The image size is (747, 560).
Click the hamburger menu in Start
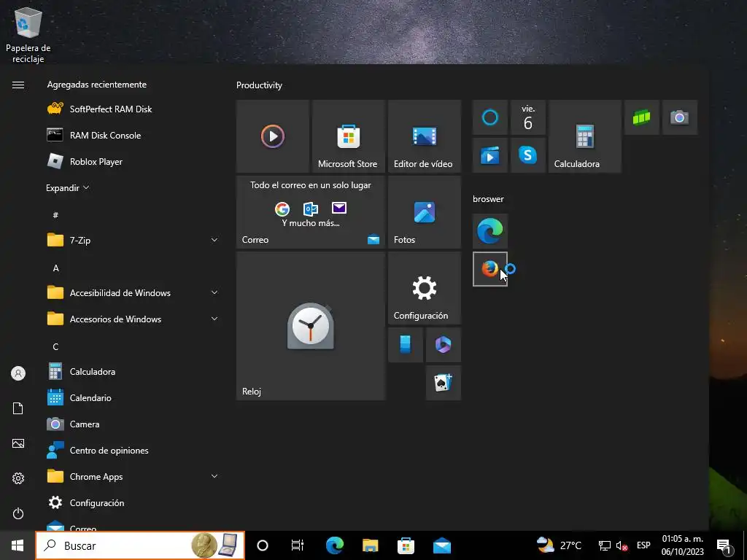tap(18, 85)
